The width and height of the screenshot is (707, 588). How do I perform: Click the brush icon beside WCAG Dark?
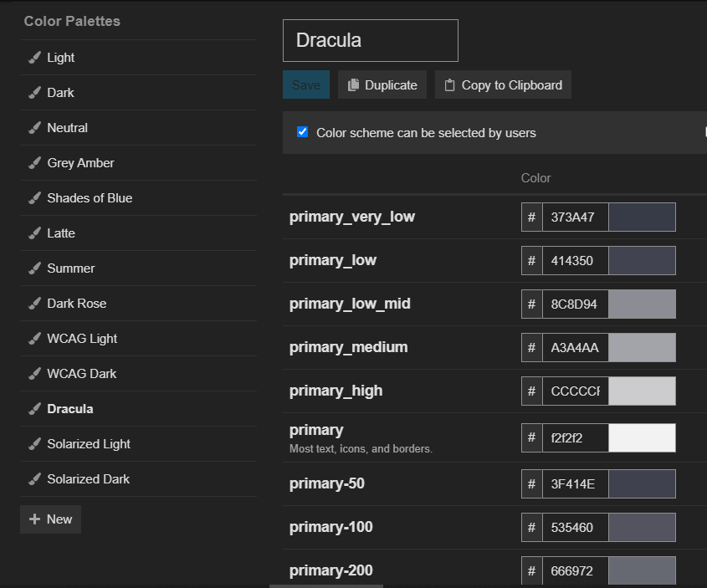point(34,374)
